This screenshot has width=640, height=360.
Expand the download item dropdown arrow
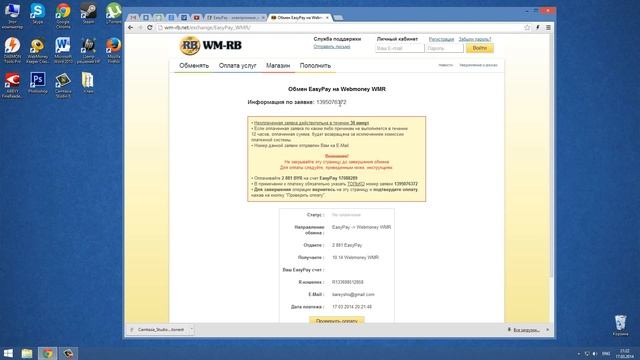[x=191, y=329]
